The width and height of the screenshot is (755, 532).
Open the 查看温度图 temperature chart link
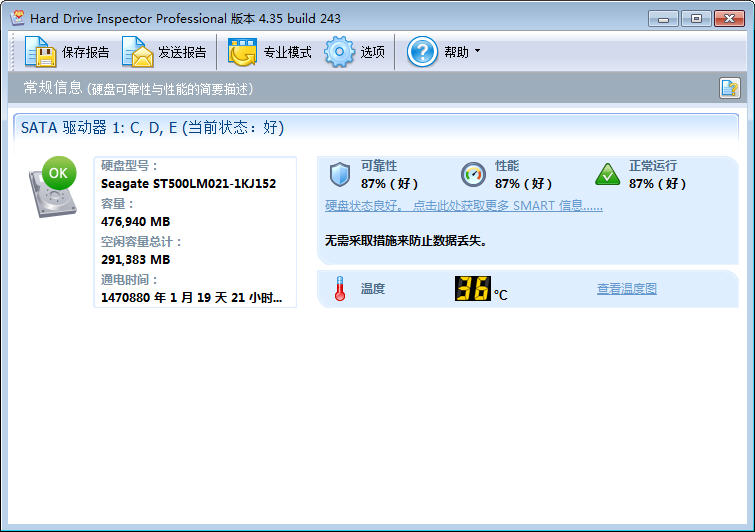(x=627, y=289)
